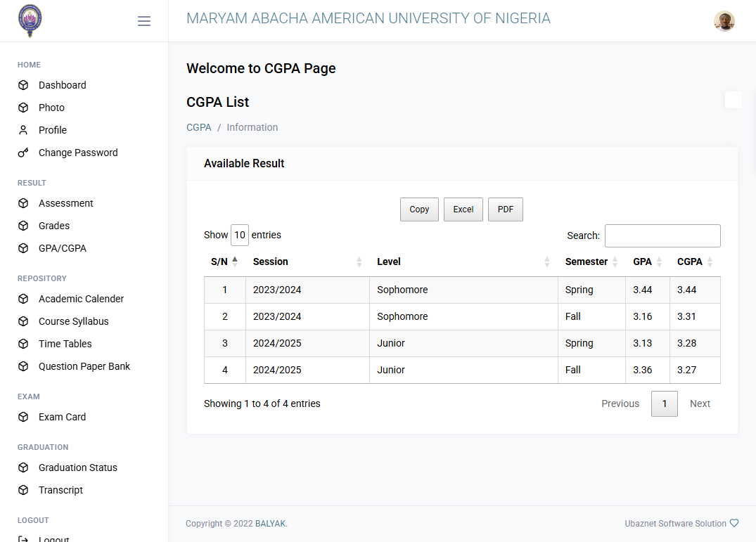Viewport: 756px width, 542px height.
Task: Click the heart icon in the footer
Action: point(733,523)
